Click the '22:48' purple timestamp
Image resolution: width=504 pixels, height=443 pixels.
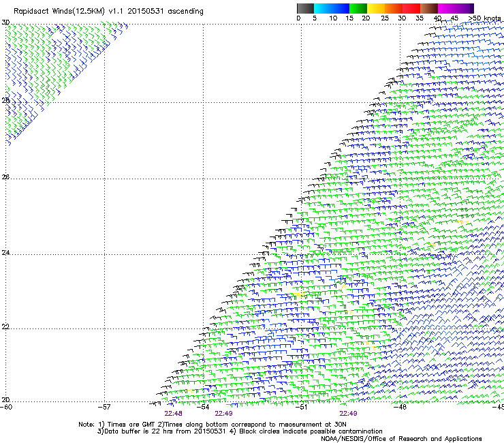173,414
